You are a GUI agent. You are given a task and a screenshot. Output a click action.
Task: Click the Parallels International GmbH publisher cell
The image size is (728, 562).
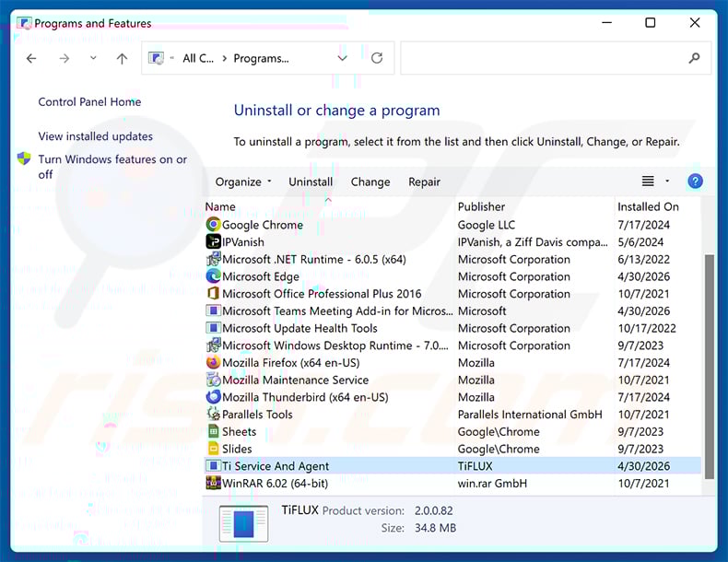point(530,415)
